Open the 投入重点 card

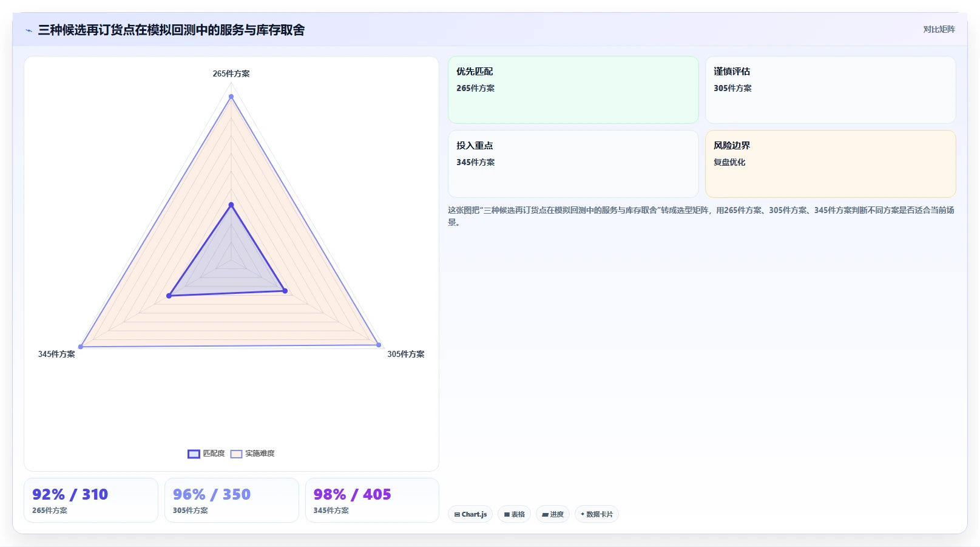pyautogui.click(x=573, y=164)
